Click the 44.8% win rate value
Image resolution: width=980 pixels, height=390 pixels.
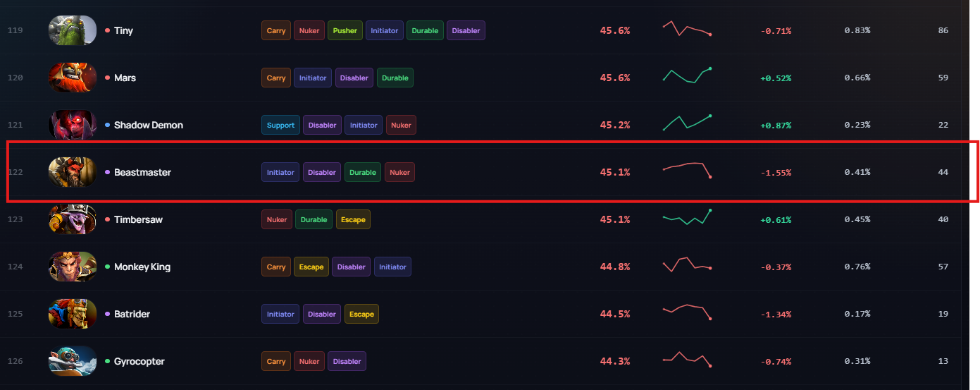(615, 267)
